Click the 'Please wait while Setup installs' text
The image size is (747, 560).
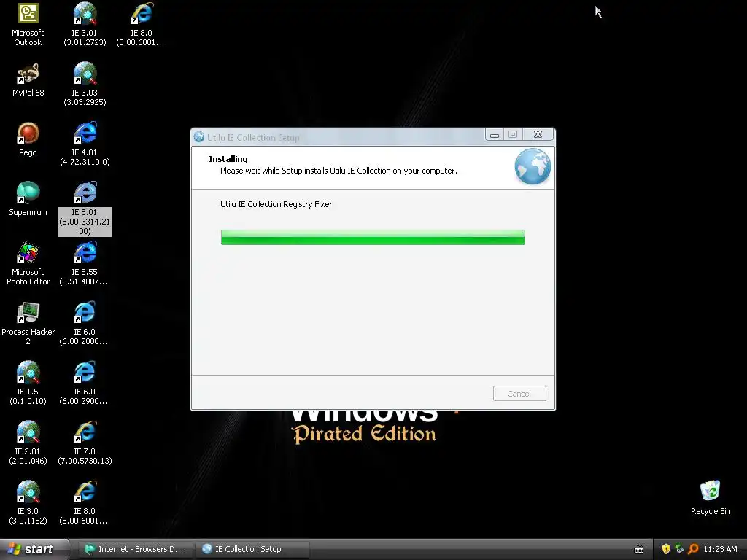pos(338,171)
